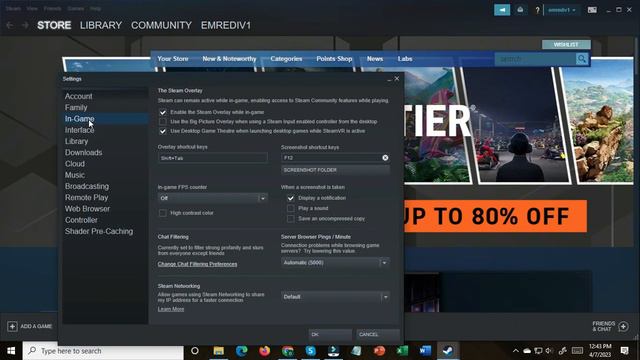
Task: Select Family in Settings sidebar
Action: click(x=76, y=107)
